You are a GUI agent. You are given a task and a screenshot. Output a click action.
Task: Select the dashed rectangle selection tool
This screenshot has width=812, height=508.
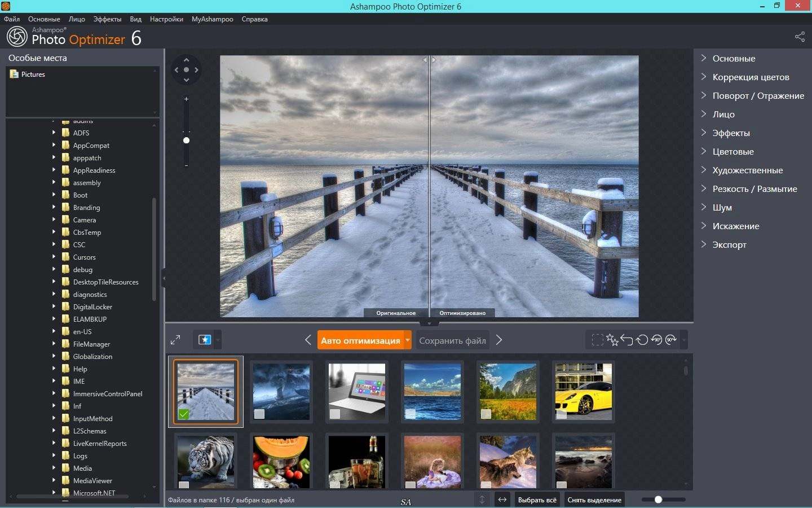[x=597, y=340]
